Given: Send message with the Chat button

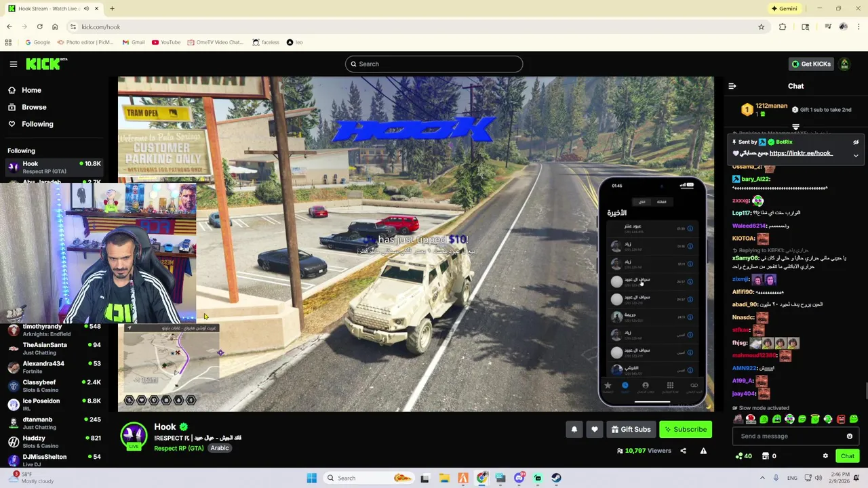Looking at the screenshot, I should click(x=848, y=456).
